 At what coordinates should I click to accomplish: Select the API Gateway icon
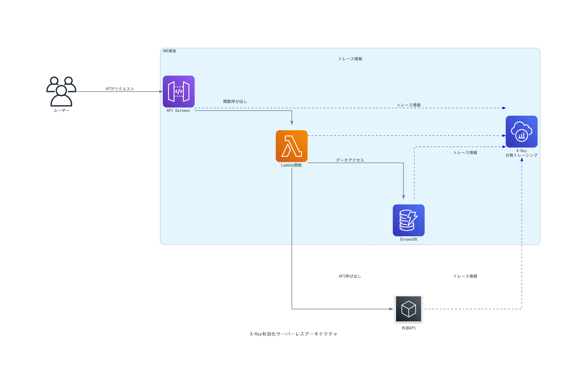179,91
